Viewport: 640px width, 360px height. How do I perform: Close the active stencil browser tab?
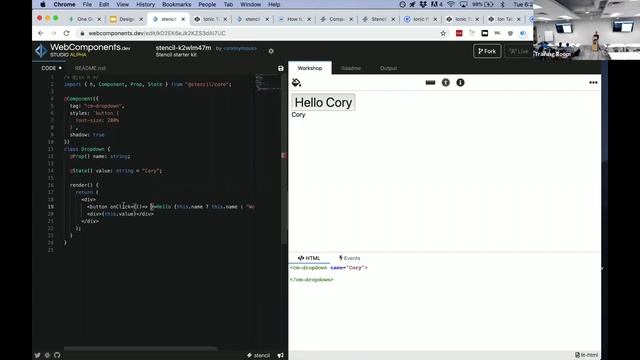click(183, 19)
